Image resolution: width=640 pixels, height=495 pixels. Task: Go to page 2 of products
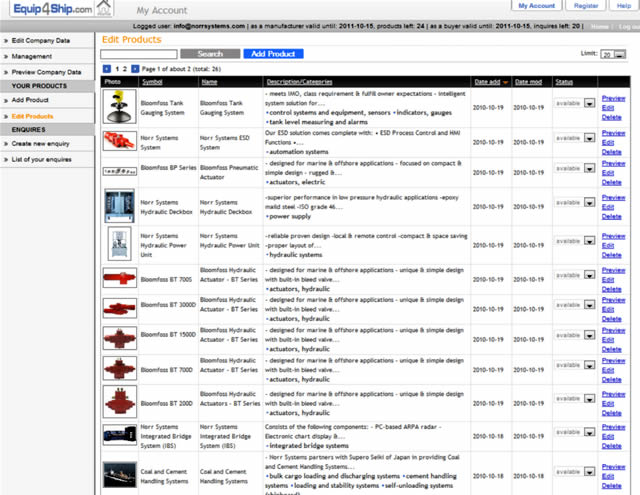point(125,68)
